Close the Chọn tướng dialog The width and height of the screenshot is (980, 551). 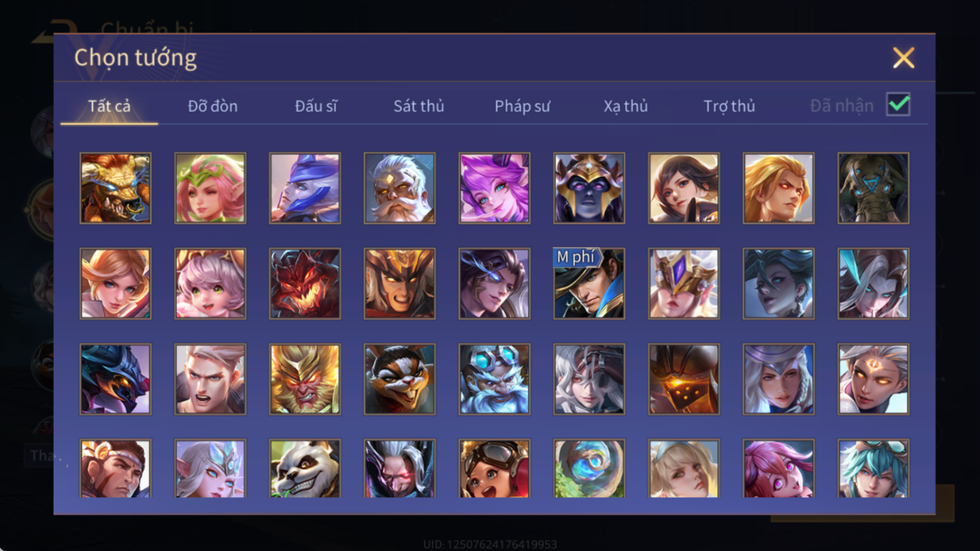(904, 58)
